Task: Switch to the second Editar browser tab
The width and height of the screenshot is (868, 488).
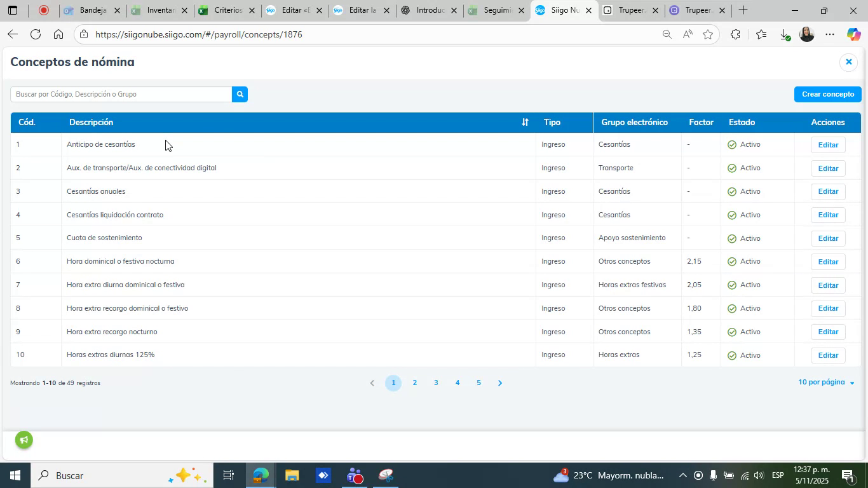Action: 362,10
